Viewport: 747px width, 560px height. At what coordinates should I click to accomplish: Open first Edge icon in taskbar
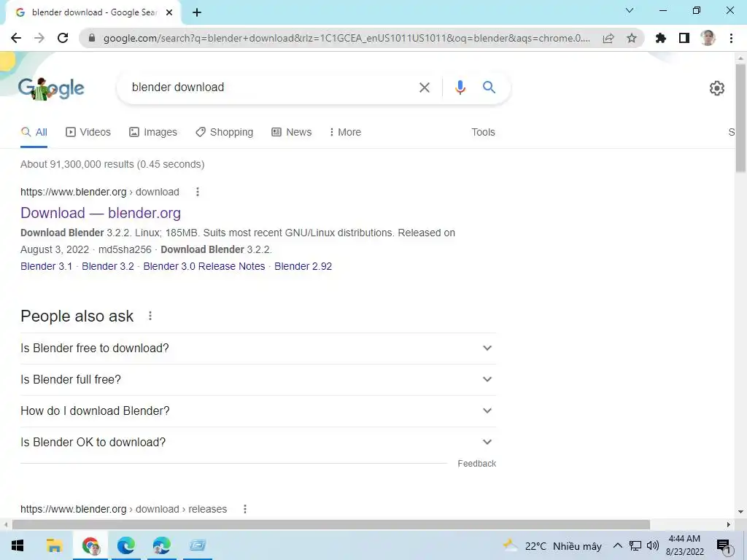click(x=125, y=545)
